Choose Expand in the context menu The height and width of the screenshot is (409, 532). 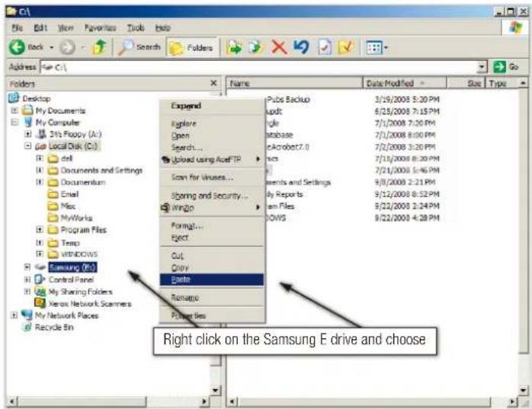coord(213,106)
